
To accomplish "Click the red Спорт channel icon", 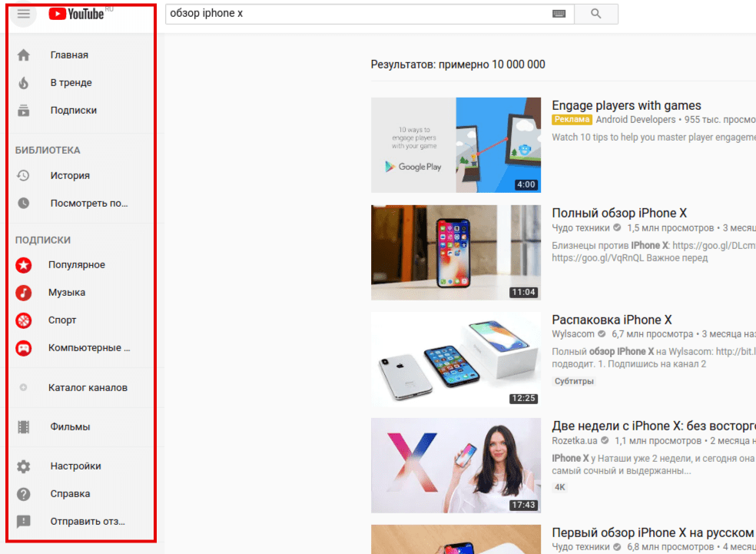I will (x=23, y=320).
